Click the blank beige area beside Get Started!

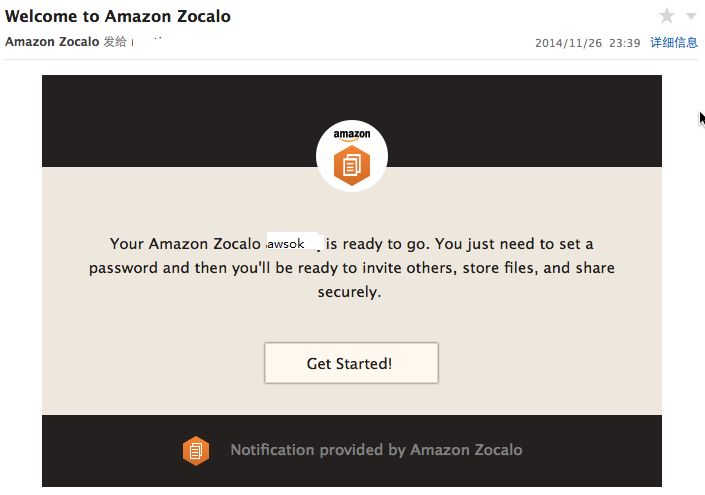pos(549,363)
